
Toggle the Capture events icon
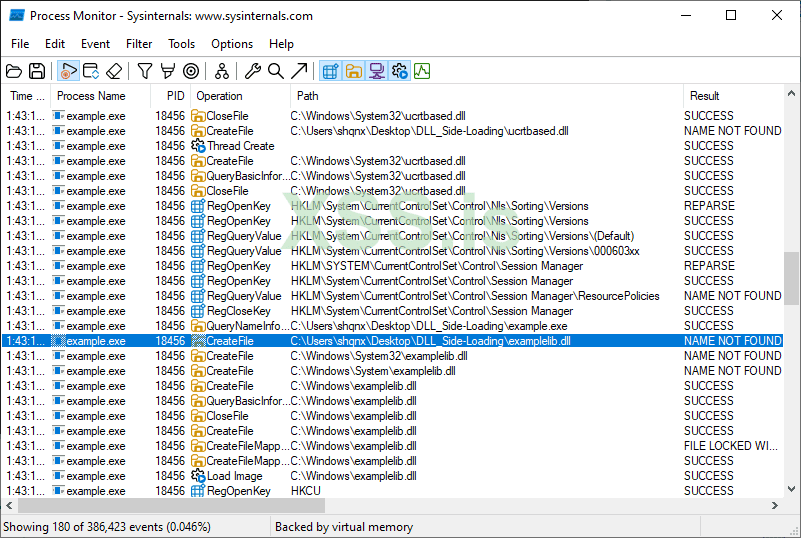[x=68, y=71]
